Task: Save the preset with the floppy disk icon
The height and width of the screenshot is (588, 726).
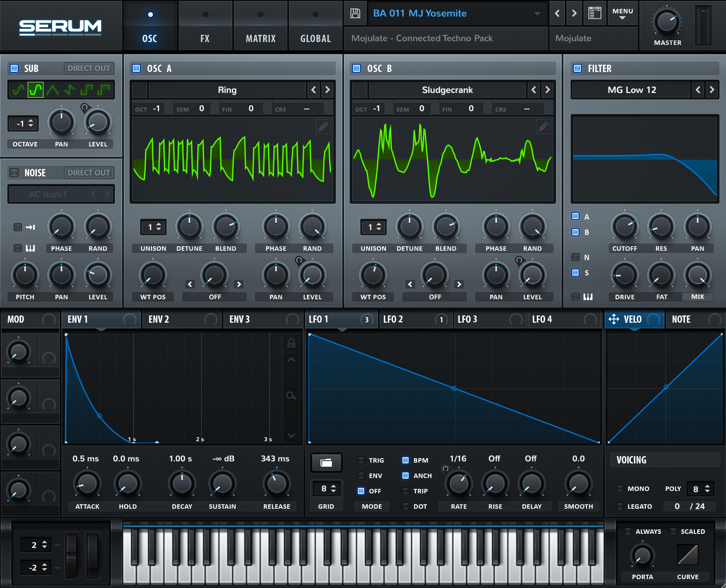Action: (x=355, y=13)
